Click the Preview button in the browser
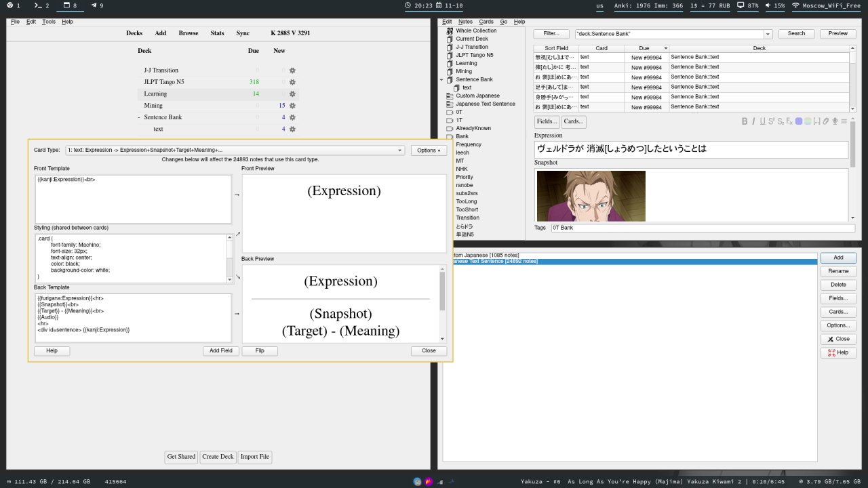The height and width of the screenshot is (488, 868). [x=838, y=34]
